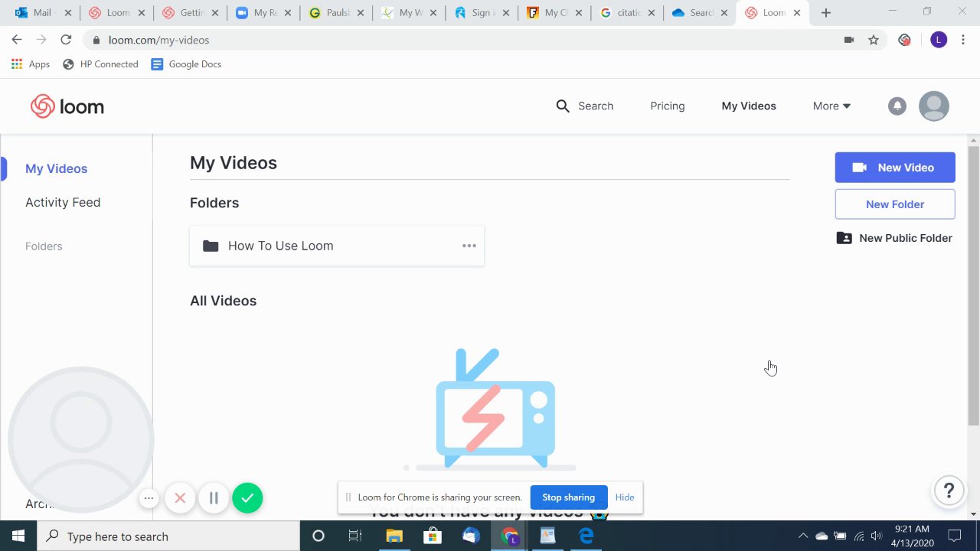
Task: Open Cortana circle icon
Action: tap(318, 536)
